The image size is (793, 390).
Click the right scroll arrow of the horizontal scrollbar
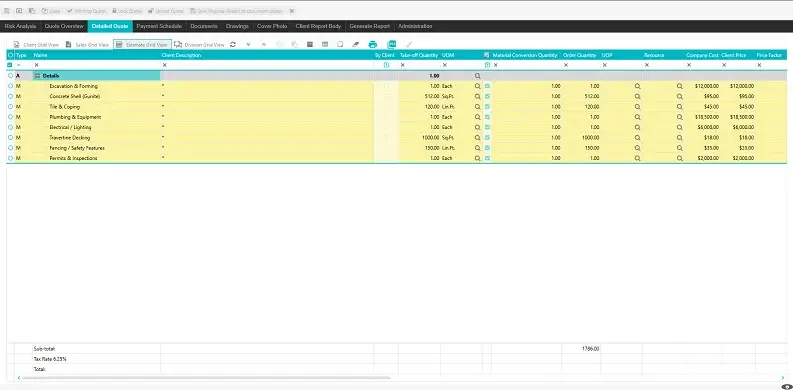[x=782, y=378]
